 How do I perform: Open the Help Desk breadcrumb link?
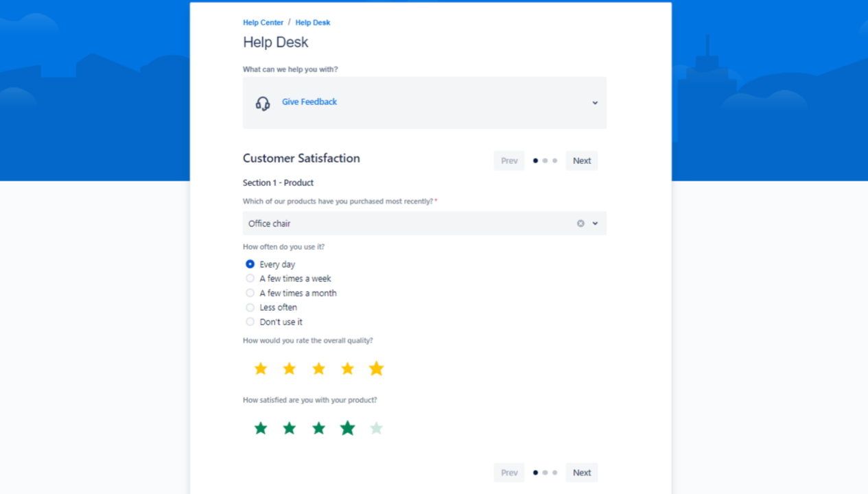pos(312,23)
